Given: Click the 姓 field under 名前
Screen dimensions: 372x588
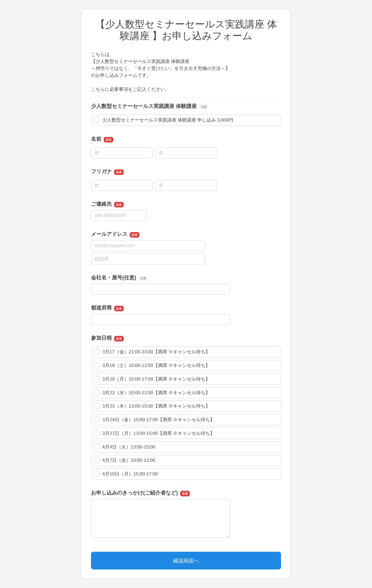Looking at the screenshot, I should tap(122, 153).
